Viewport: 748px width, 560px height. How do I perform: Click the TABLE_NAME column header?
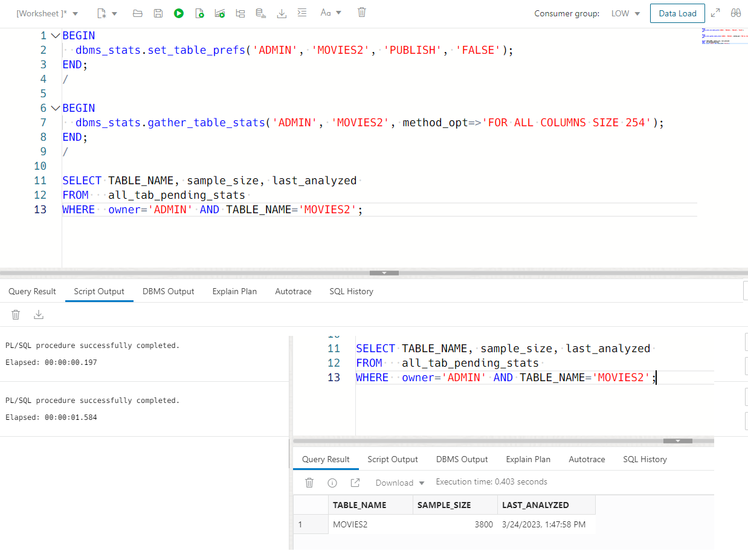click(371, 505)
